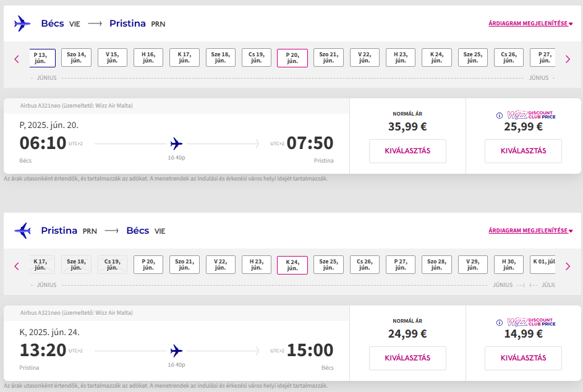Expand outbound Árdiagram megjelenítése price chart

pyautogui.click(x=530, y=23)
